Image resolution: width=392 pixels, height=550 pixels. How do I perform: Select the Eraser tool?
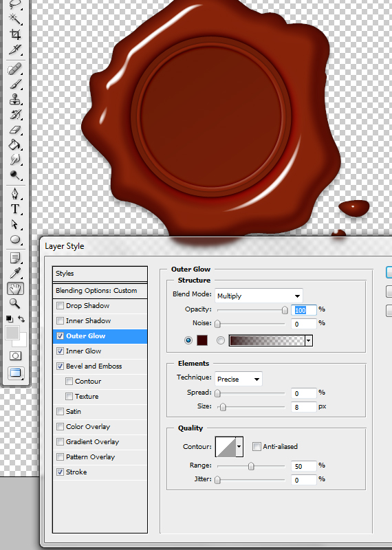[14, 130]
